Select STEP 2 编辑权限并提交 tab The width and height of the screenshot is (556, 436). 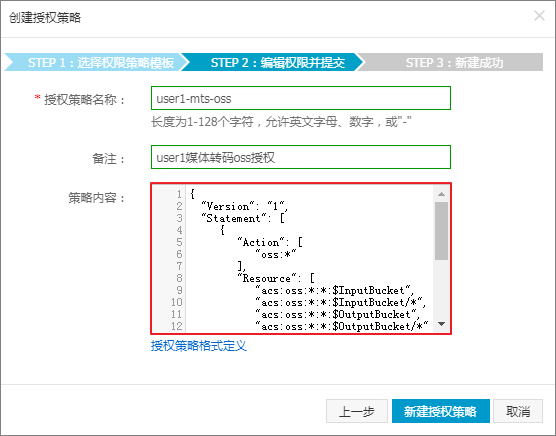click(273, 62)
